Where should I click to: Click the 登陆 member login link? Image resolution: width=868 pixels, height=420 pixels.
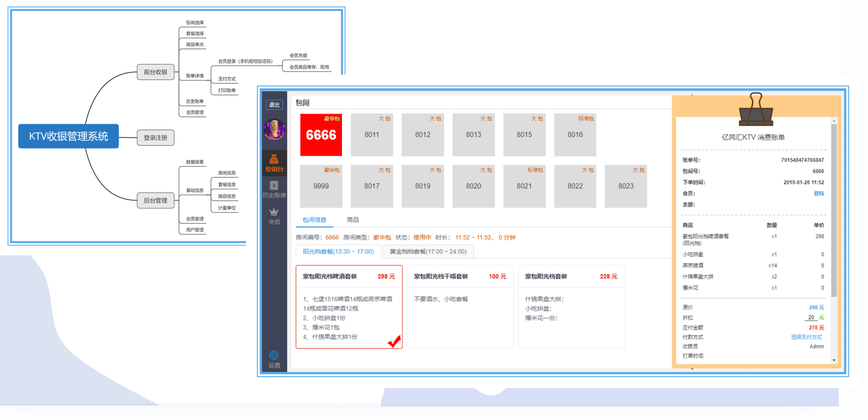[x=818, y=193]
